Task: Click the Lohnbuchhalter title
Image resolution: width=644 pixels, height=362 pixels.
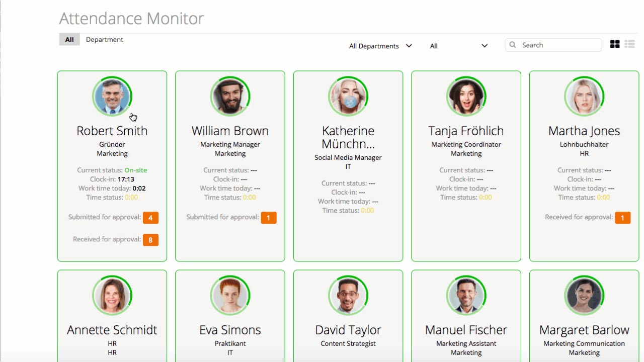Action: point(584,144)
